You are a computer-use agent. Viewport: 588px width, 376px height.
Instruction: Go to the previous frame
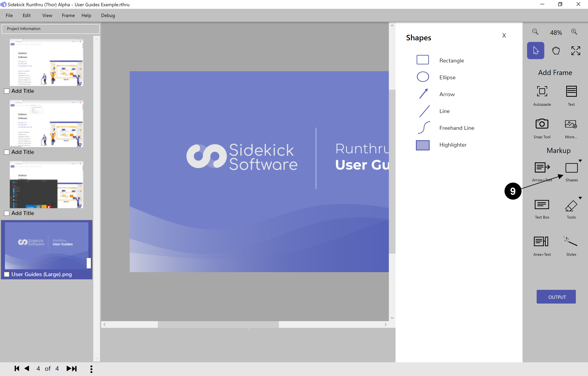[27, 368]
